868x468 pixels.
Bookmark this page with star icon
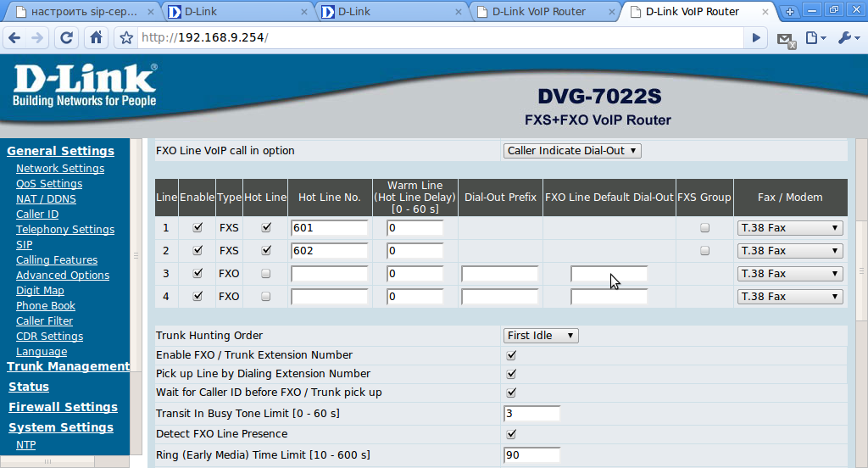(126, 37)
